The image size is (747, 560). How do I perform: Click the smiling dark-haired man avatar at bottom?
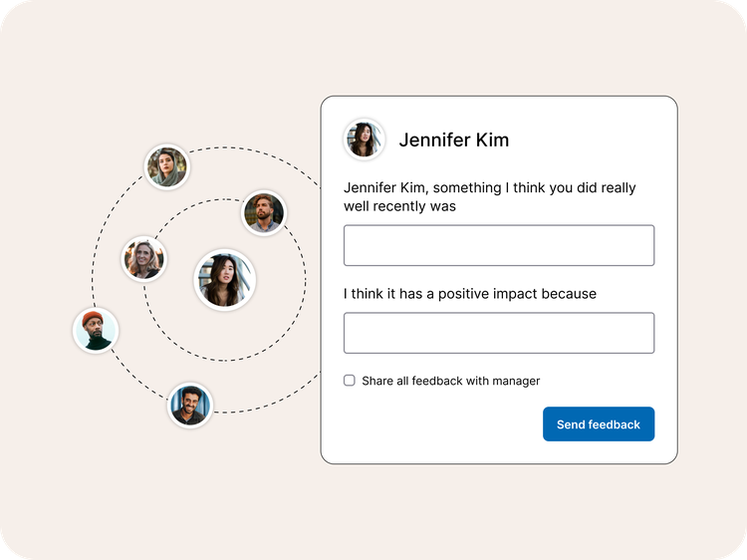pyautogui.click(x=189, y=405)
